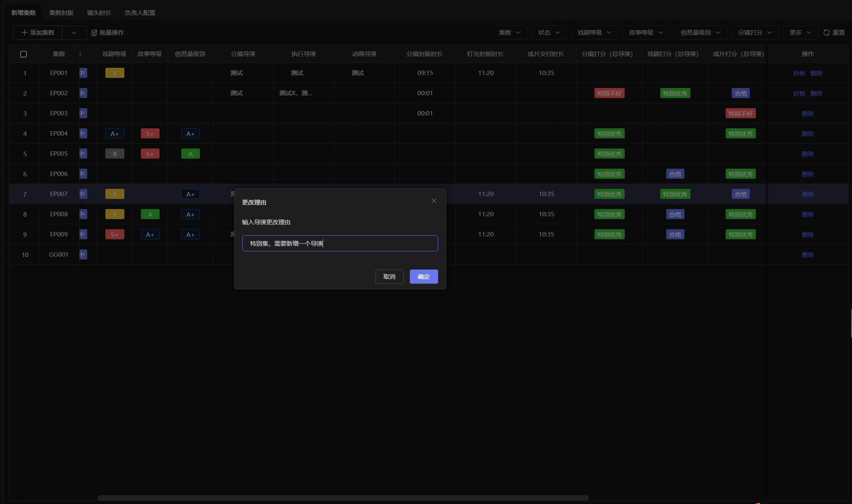Click the red S+ badge in row EP004

click(x=150, y=134)
